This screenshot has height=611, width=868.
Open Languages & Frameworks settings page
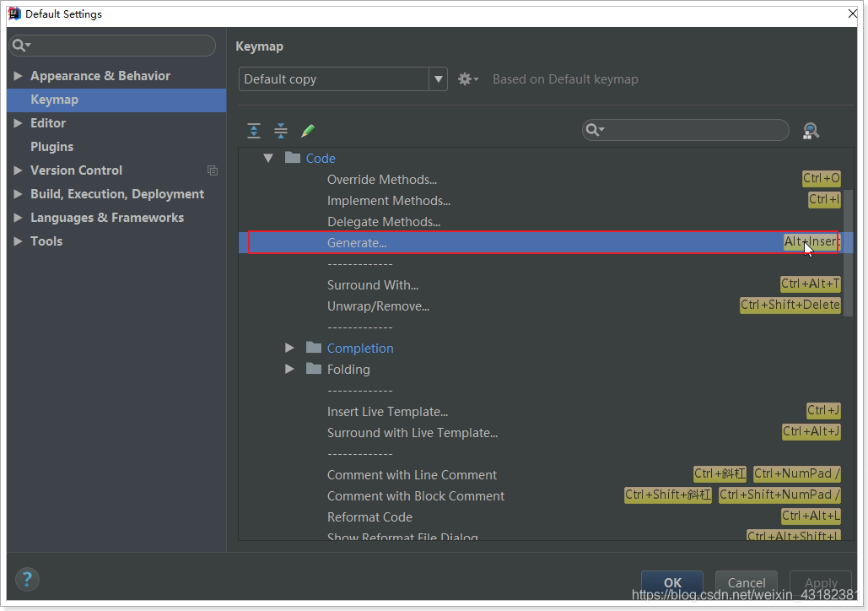click(107, 218)
